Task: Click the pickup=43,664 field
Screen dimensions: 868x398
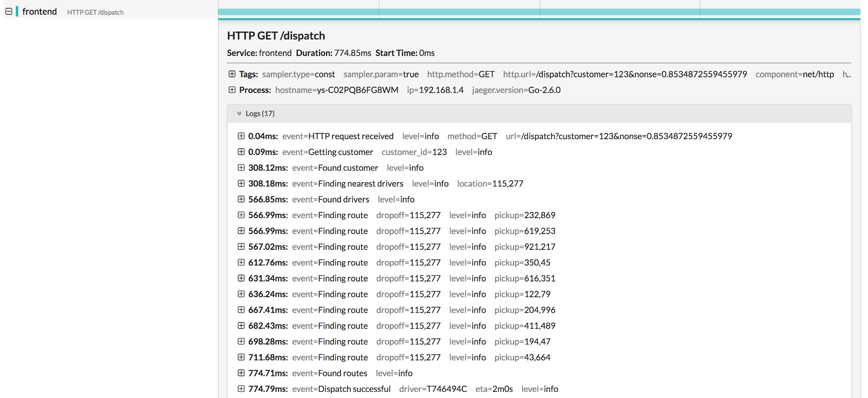Action: pos(523,357)
